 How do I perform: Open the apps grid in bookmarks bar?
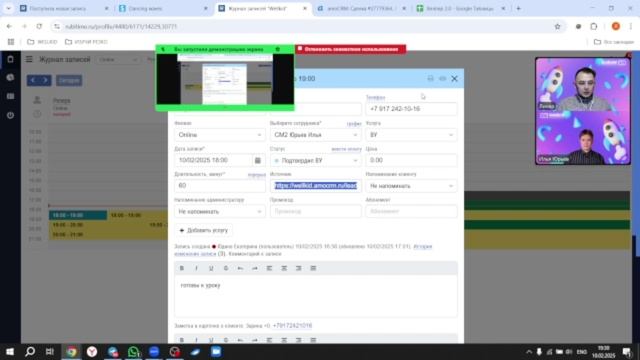pos(11,42)
